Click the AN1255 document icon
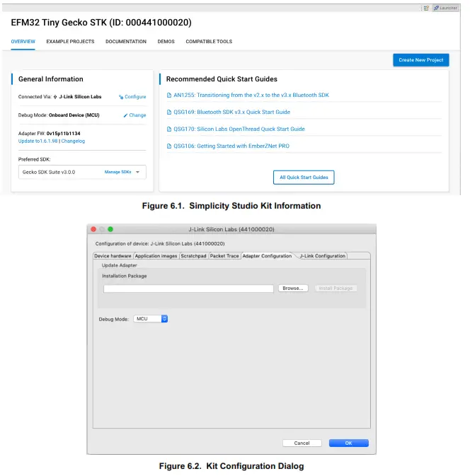 click(168, 95)
